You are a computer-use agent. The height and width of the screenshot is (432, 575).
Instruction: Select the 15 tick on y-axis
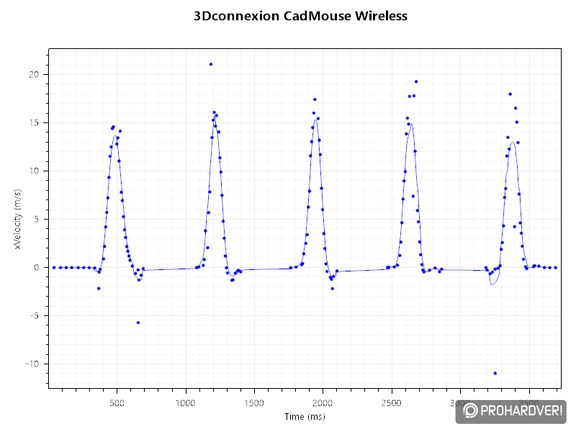[34, 123]
